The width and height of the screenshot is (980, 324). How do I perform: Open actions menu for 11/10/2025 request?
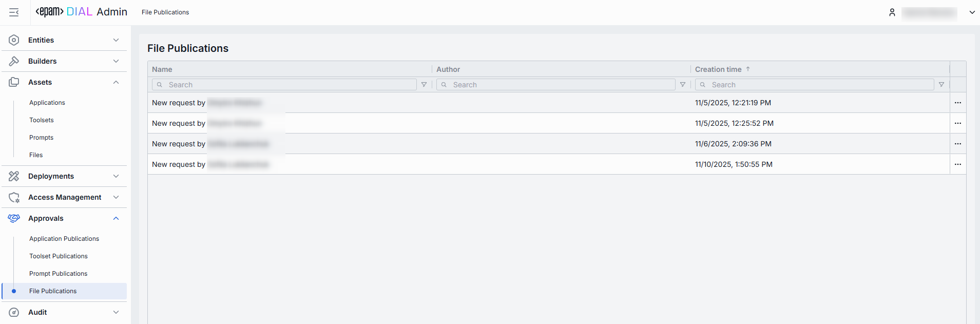click(958, 164)
